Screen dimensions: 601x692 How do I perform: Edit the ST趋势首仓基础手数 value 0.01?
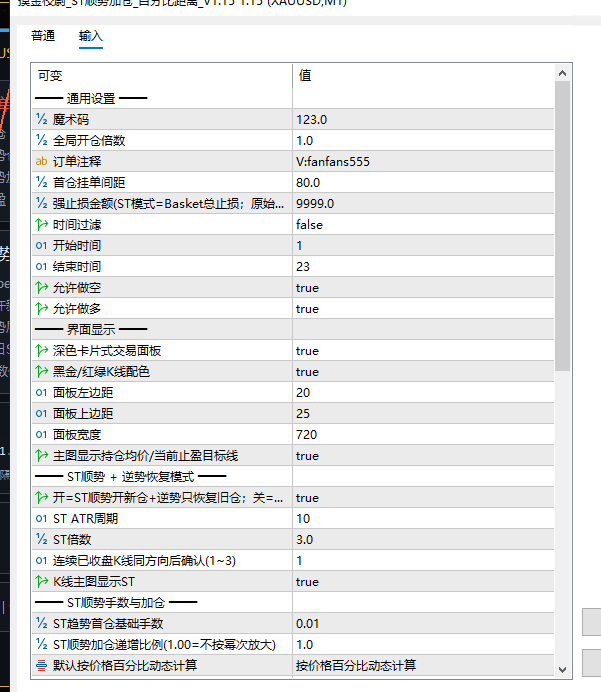coord(423,624)
